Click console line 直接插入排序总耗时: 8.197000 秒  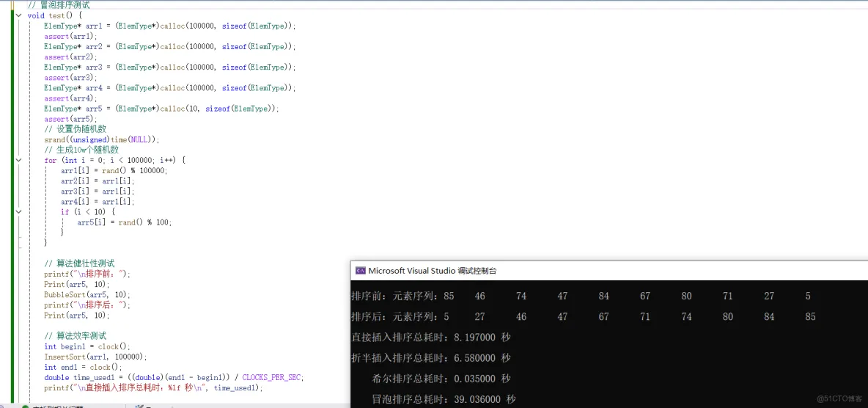coord(430,338)
